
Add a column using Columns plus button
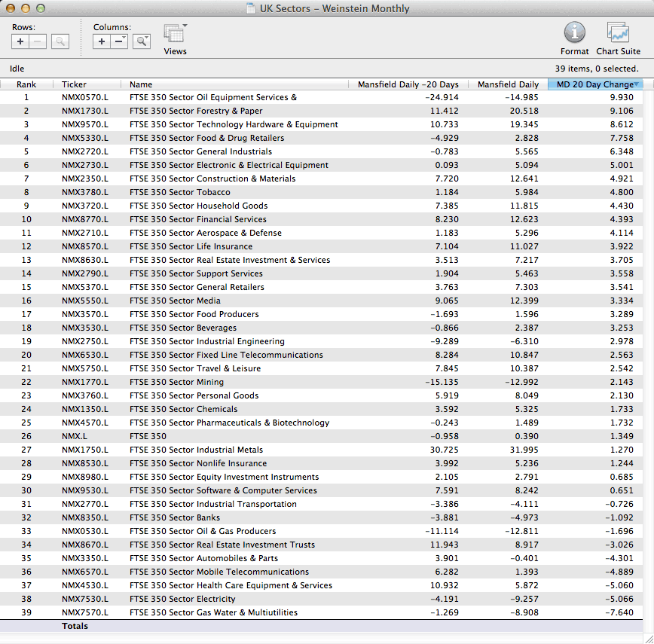pos(102,41)
